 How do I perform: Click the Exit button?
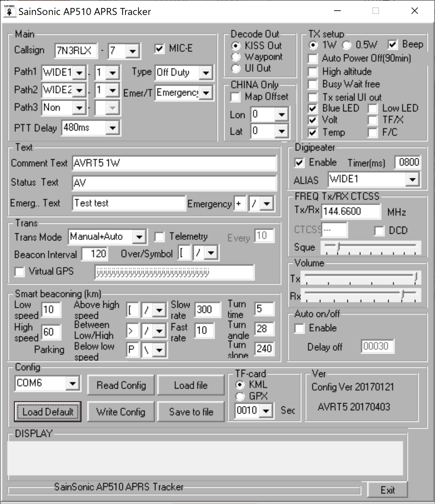tap(388, 490)
